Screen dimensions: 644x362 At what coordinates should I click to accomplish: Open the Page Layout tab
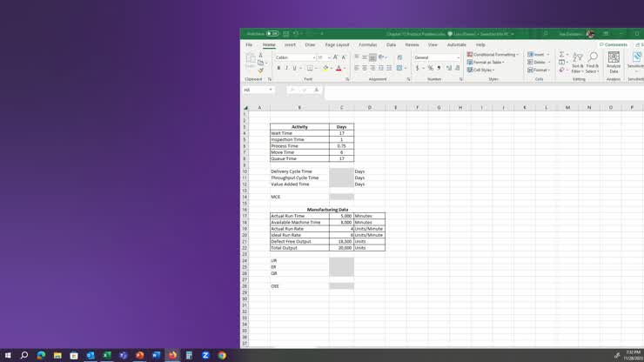click(x=337, y=44)
